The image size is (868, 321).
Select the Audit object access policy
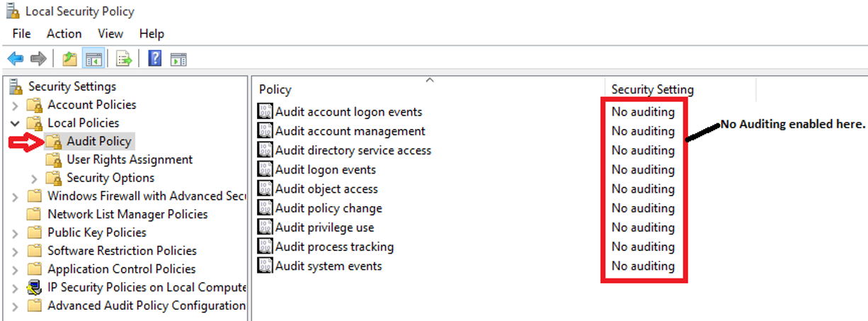coord(326,188)
